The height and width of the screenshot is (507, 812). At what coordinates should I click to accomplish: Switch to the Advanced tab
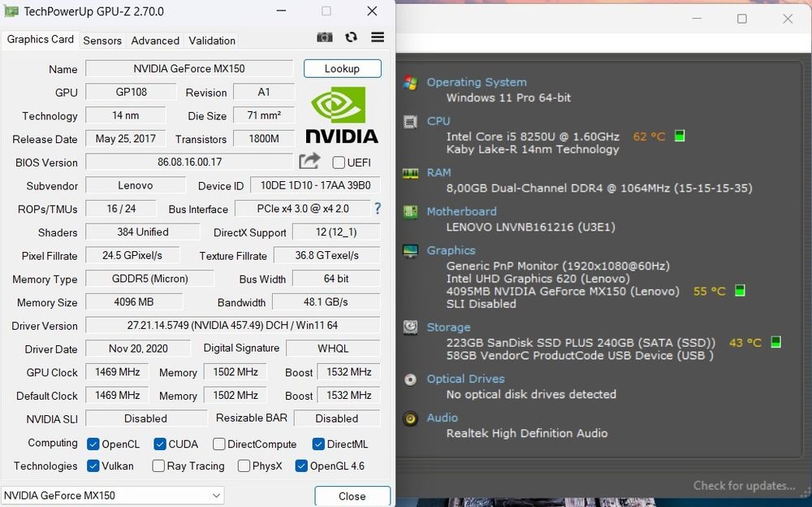click(x=155, y=41)
